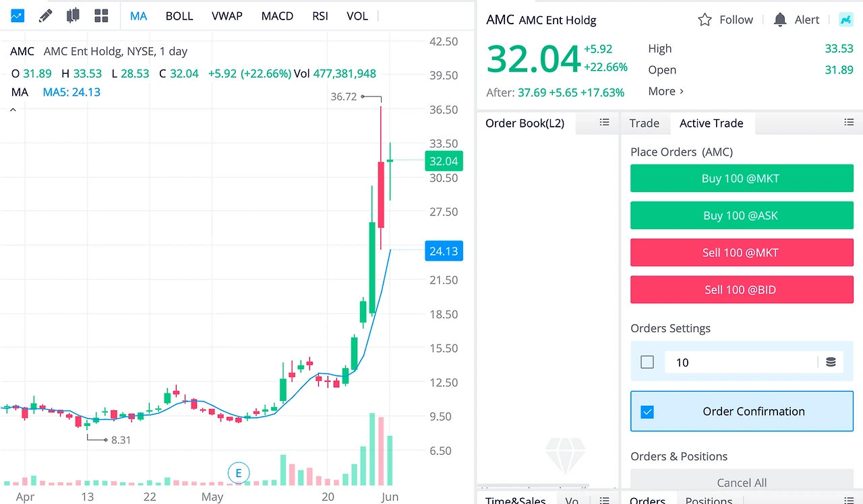Image resolution: width=863 pixels, height=504 pixels.
Task: Click the stacked coins quantity icon
Action: pos(831,363)
